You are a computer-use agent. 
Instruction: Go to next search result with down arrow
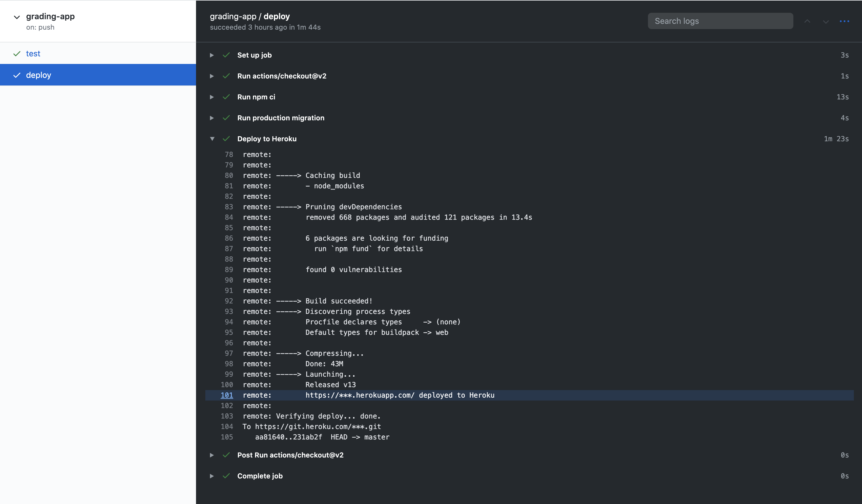pos(825,22)
